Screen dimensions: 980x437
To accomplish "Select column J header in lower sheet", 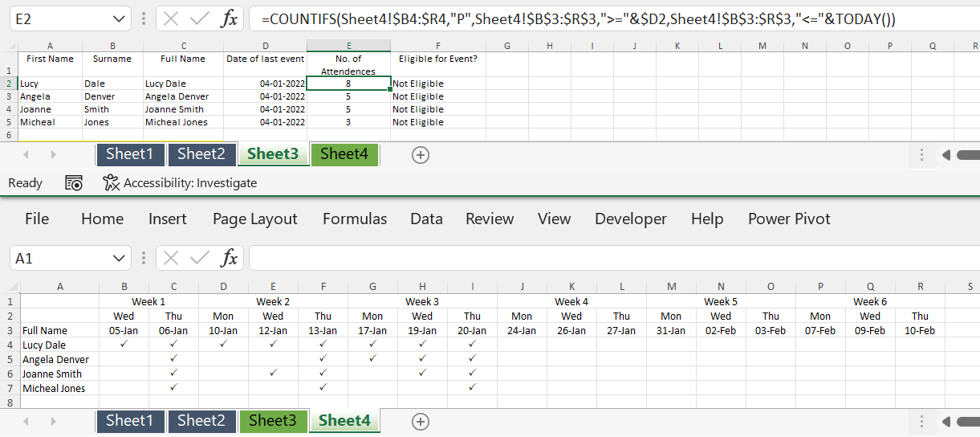I will pyautogui.click(x=522, y=286).
